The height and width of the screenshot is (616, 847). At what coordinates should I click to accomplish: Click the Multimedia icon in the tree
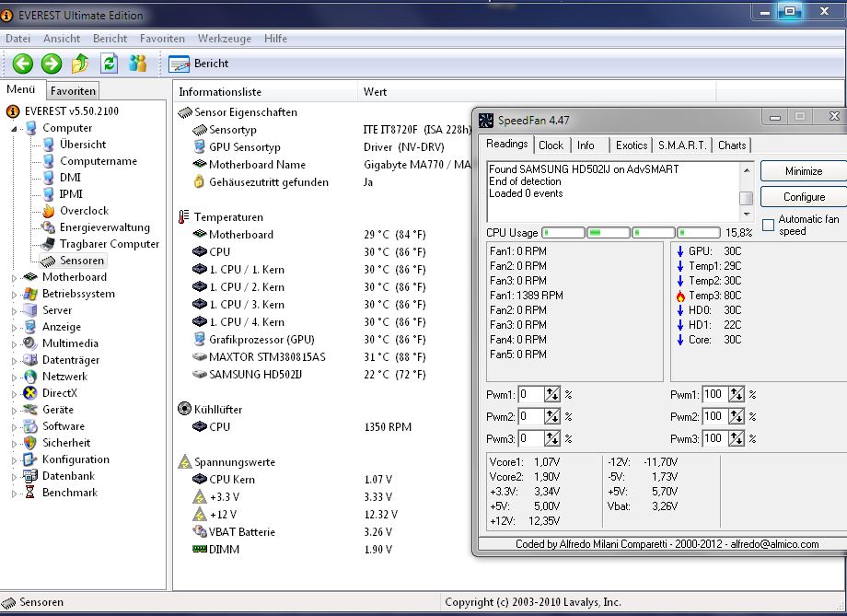tap(30, 343)
